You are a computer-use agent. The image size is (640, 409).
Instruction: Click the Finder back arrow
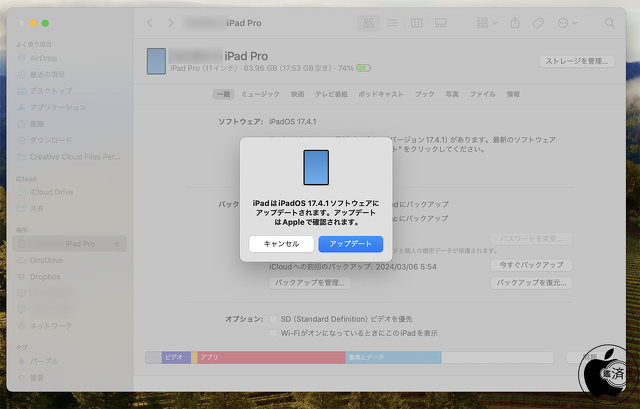[150, 22]
